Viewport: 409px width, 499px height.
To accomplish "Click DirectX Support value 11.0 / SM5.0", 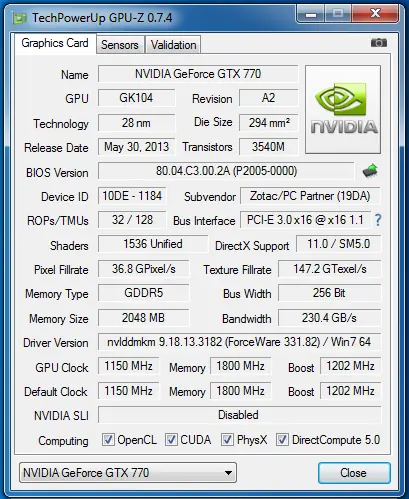I will click(x=338, y=244).
